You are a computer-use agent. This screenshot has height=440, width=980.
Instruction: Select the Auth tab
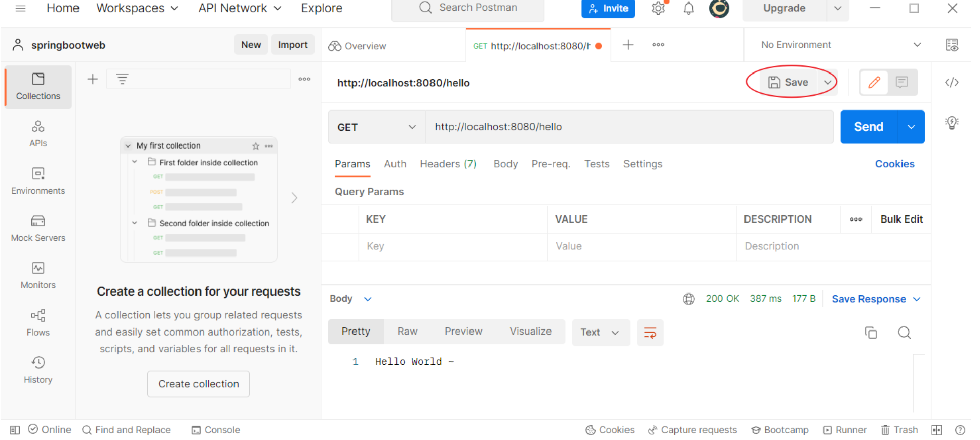pos(395,164)
